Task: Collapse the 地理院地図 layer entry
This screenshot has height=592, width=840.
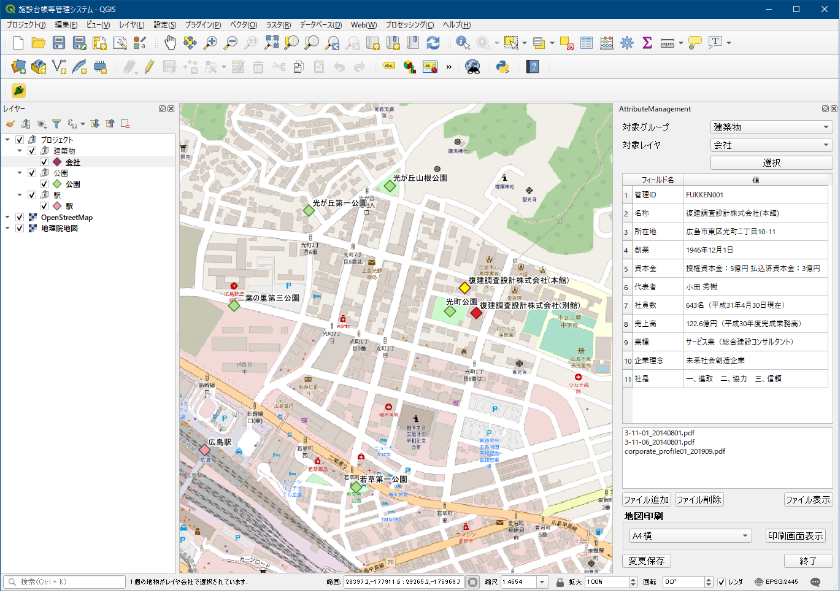Action: coord(8,228)
